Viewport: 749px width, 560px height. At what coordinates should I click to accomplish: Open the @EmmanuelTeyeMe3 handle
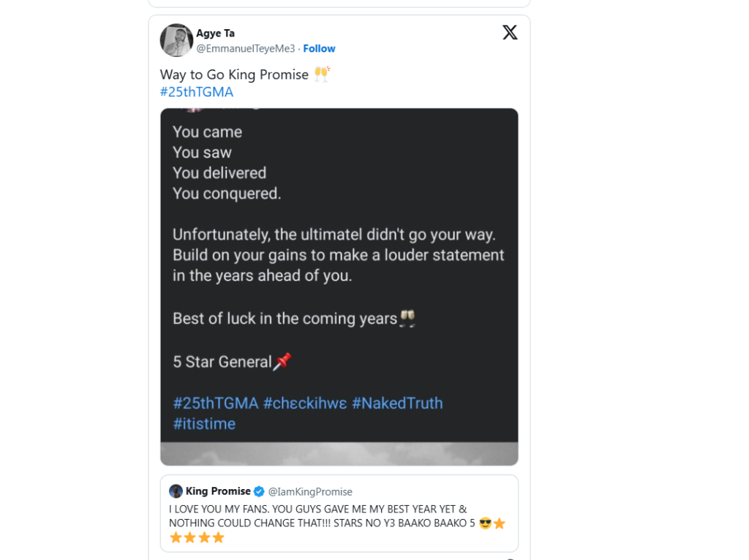[x=245, y=48]
